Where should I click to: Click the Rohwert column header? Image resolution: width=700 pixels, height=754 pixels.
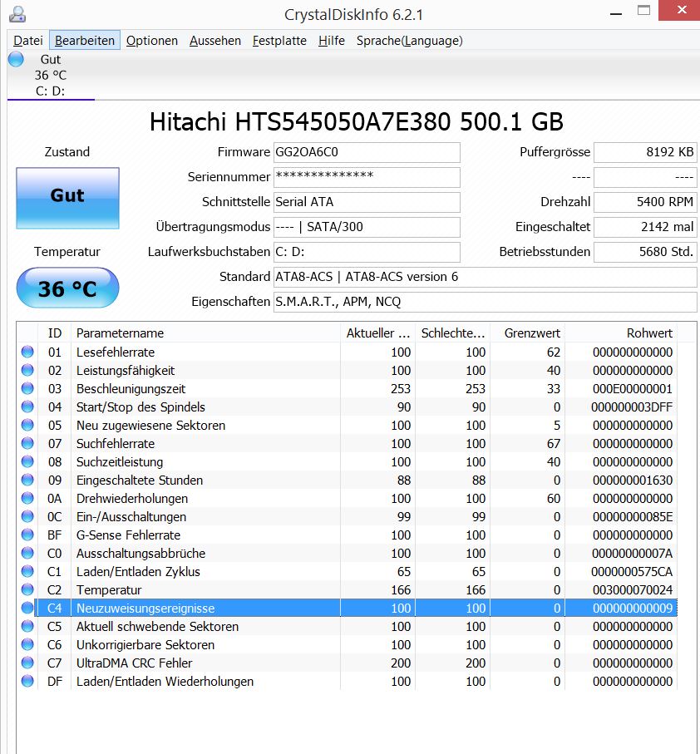621,333
